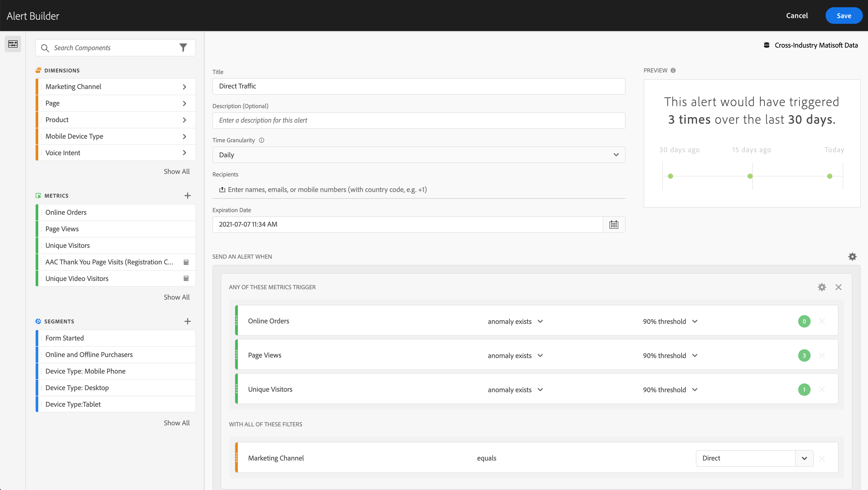The image size is (868, 490).
Task: Open the expiration date calendar picker
Action: coord(614,224)
